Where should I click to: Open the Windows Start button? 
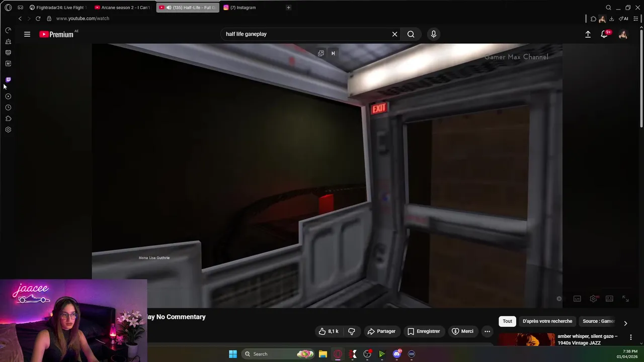pyautogui.click(x=233, y=354)
